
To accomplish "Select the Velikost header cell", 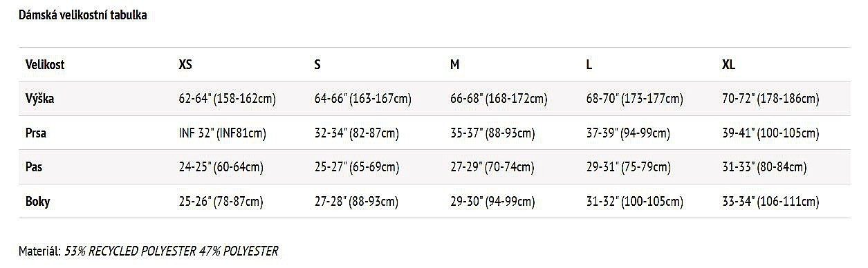I will [45, 64].
